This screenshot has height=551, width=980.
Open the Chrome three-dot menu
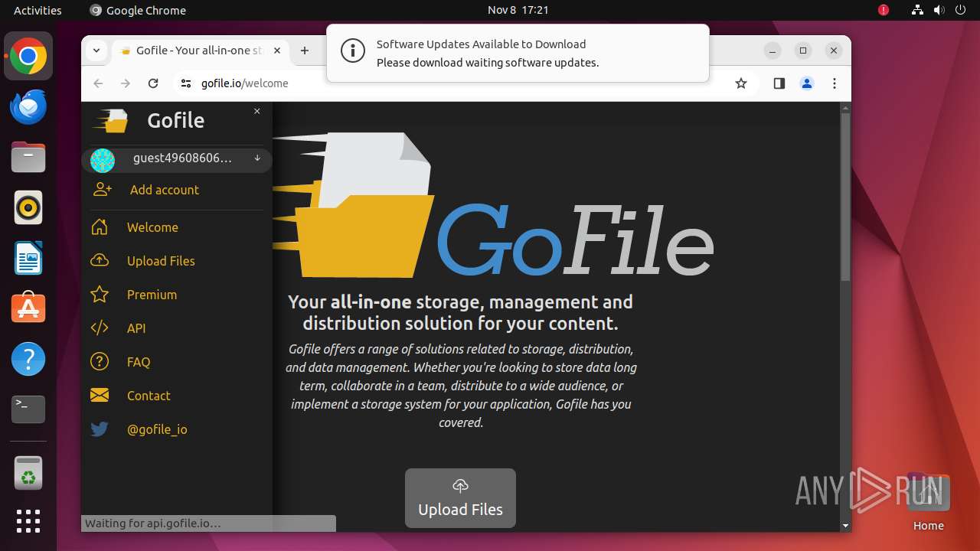[x=835, y=83]
